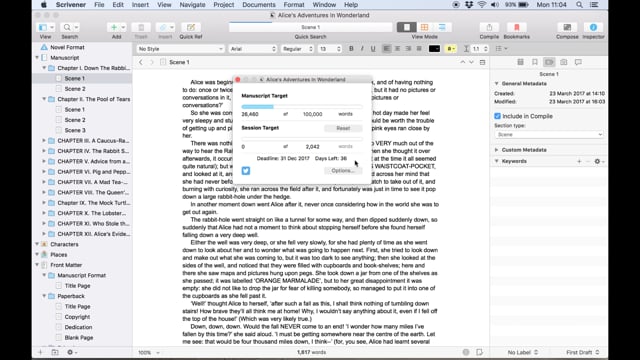Open the Window menu

point(324,5)
